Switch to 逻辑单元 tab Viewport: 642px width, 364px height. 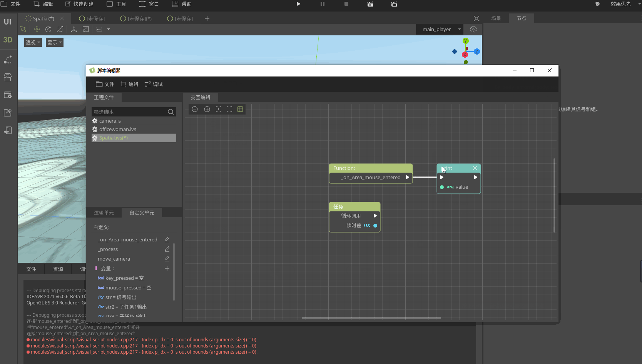(x=104, y=213)
